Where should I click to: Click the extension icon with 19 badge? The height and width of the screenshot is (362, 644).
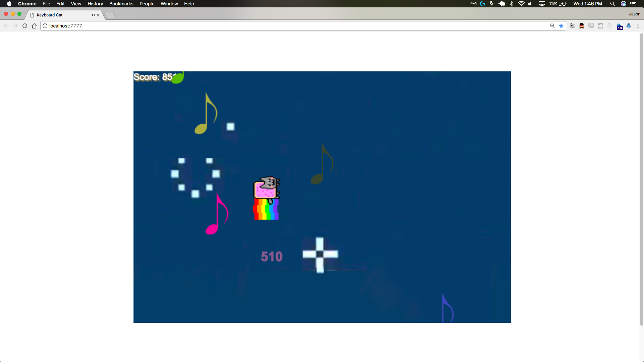tap(620, 26)
